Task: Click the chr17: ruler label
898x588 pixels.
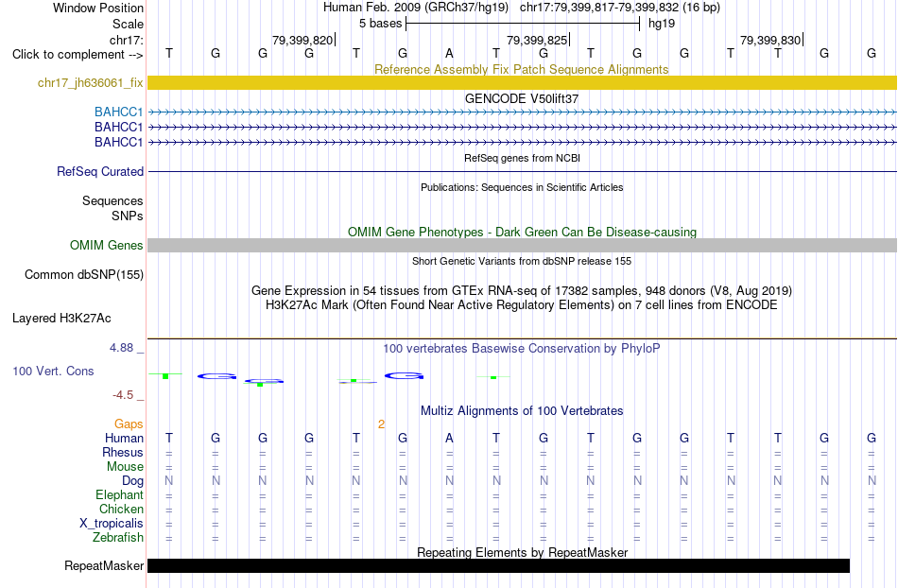Action: [x=126, y=40]
